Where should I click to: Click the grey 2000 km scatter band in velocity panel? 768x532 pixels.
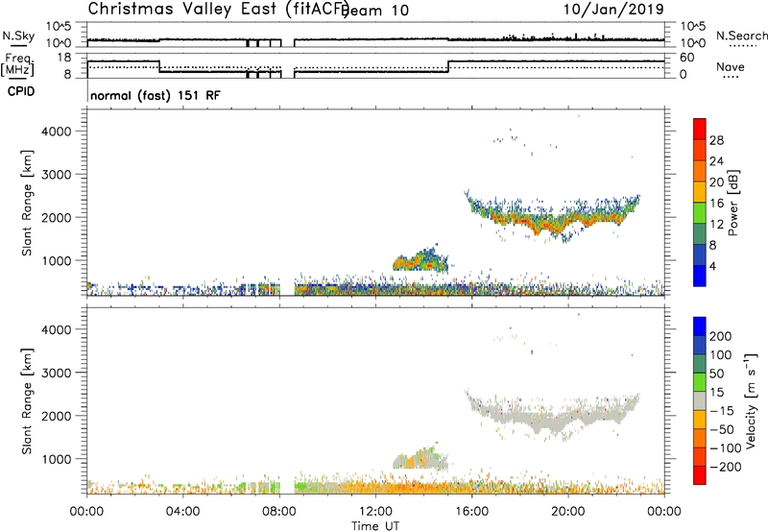552,417
